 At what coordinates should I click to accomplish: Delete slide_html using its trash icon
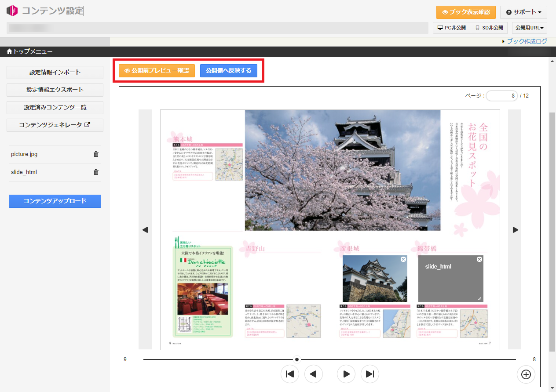click(x=96, y=172)
